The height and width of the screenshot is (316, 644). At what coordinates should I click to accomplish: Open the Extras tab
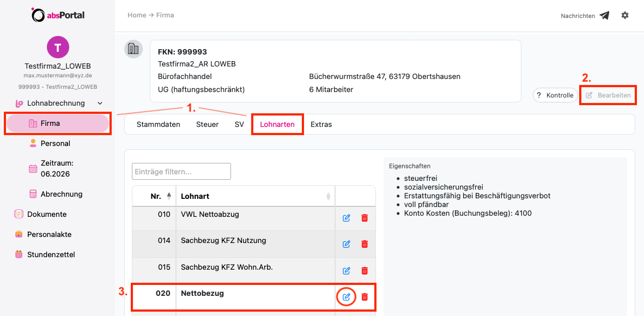[x=321, y=125]
